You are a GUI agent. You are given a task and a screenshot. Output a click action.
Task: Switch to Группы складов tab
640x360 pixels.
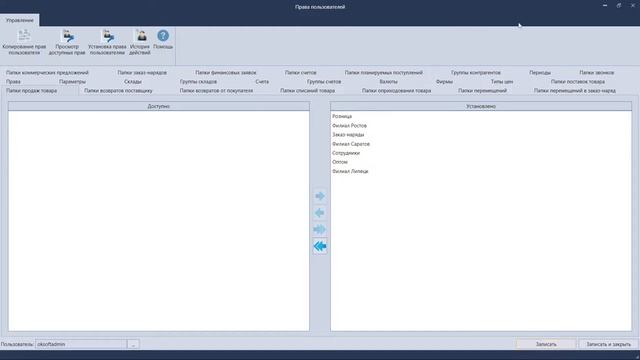coord(198,82)
